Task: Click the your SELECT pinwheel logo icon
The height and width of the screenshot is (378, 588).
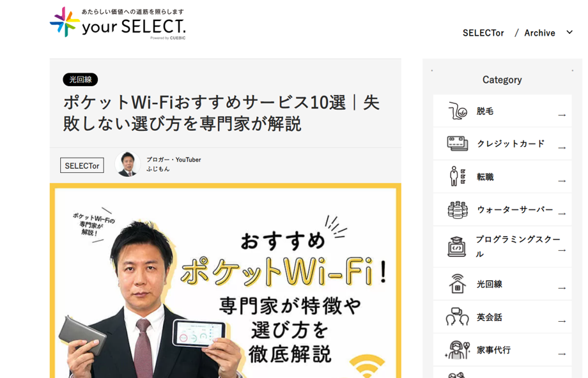Action: (x=65, y=22)
